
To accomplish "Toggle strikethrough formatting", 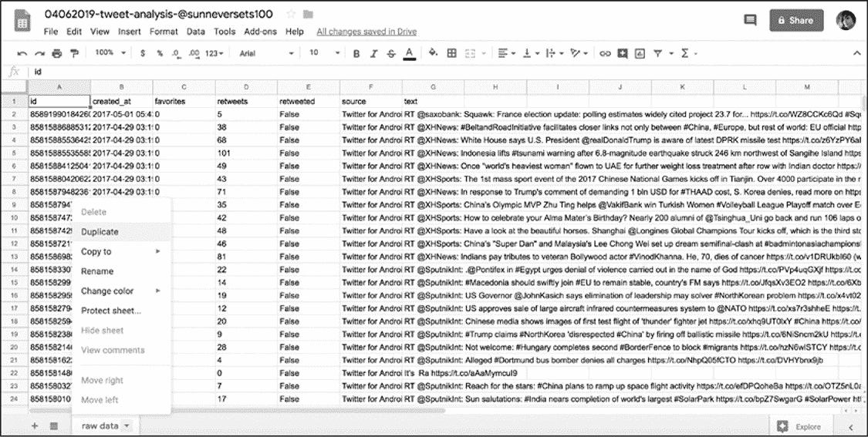I will pyautogui.click(x=391, y=53).
